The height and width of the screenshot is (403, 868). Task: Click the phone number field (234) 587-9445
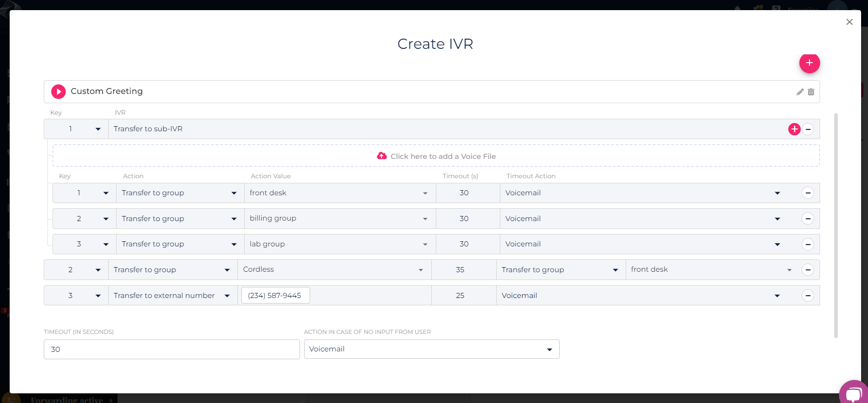click(x=275, y=296)
